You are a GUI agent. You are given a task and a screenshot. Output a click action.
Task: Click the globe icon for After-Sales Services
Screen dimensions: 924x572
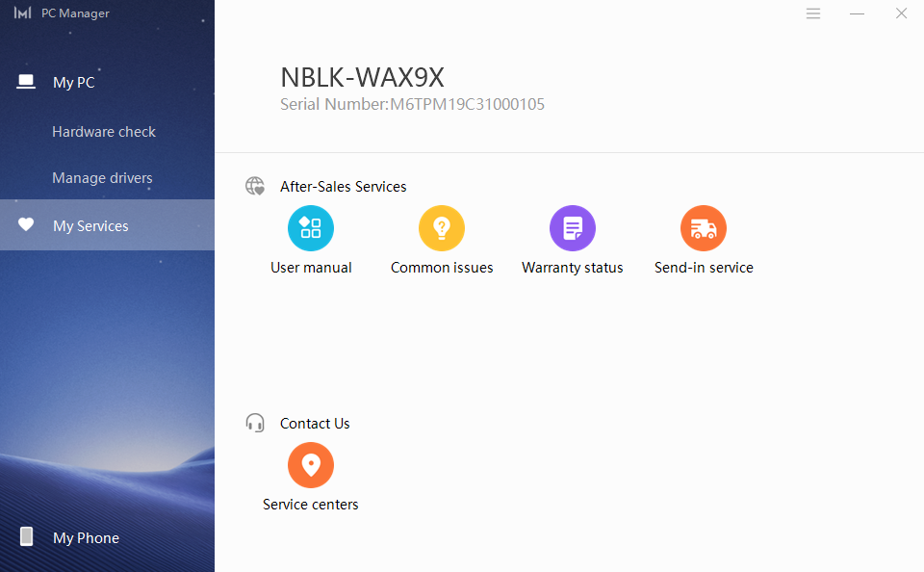(255, 187)
